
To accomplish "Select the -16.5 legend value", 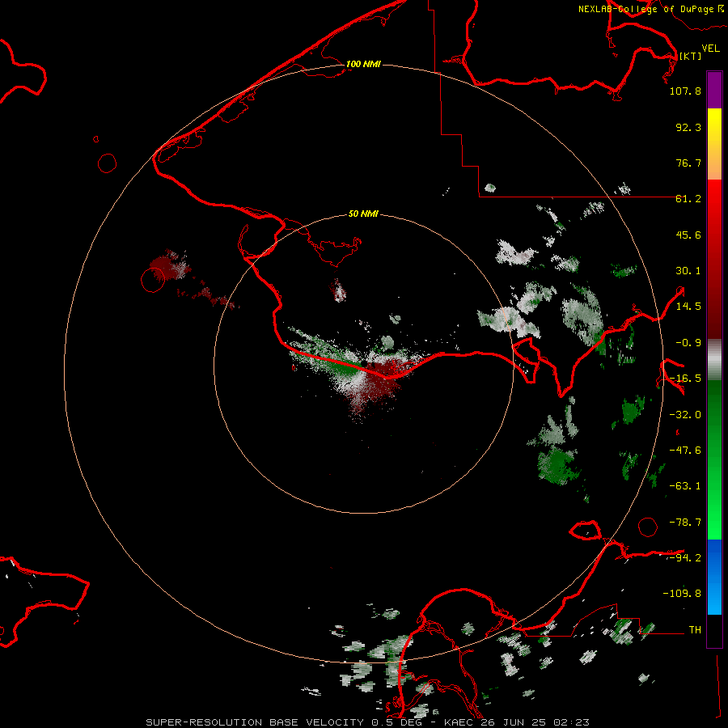I will click(x=685, y=379).
